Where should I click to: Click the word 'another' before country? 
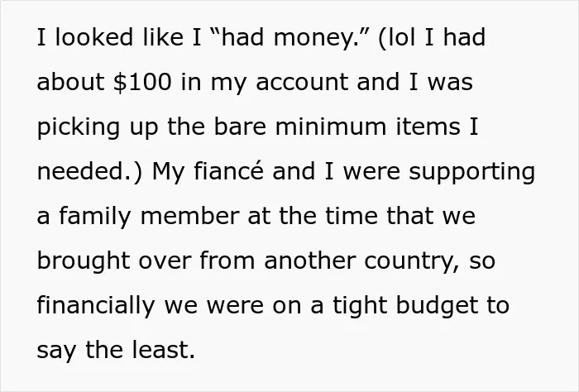click(309, 261)
